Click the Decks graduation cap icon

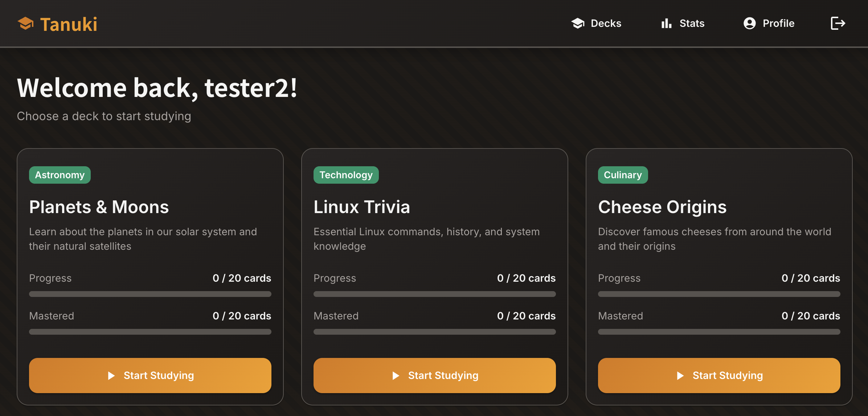578,24
